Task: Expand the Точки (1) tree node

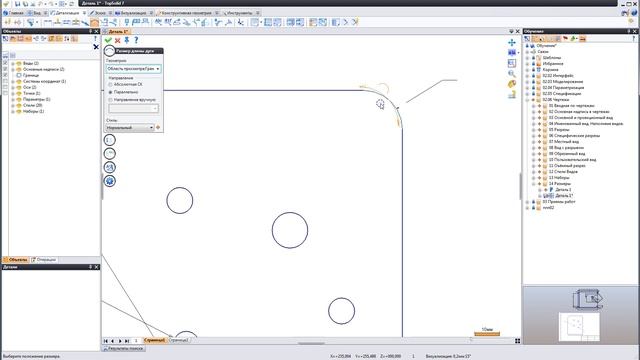Action: [x=13, y=93]
